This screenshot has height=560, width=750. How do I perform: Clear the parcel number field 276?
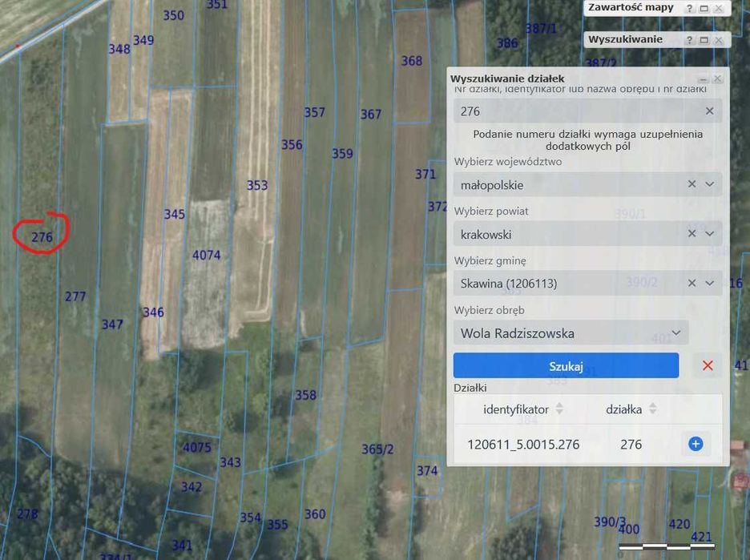click(x=709, y=111)
